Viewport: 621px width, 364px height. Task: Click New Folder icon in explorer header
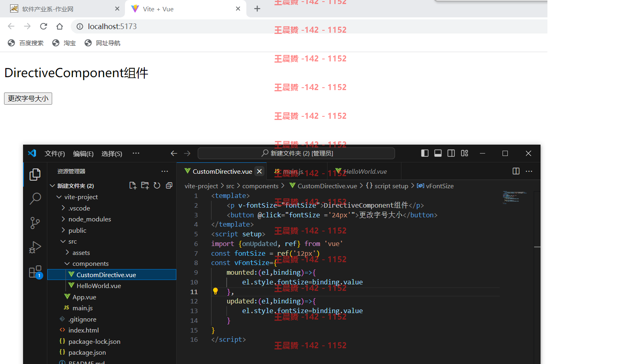[x=145, y=185]
